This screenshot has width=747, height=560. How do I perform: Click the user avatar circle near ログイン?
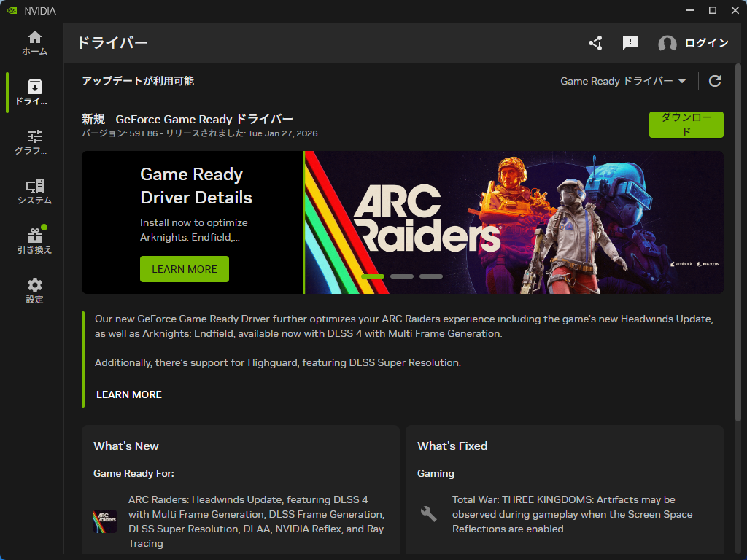pyautogui.click(x=667, y=44)
